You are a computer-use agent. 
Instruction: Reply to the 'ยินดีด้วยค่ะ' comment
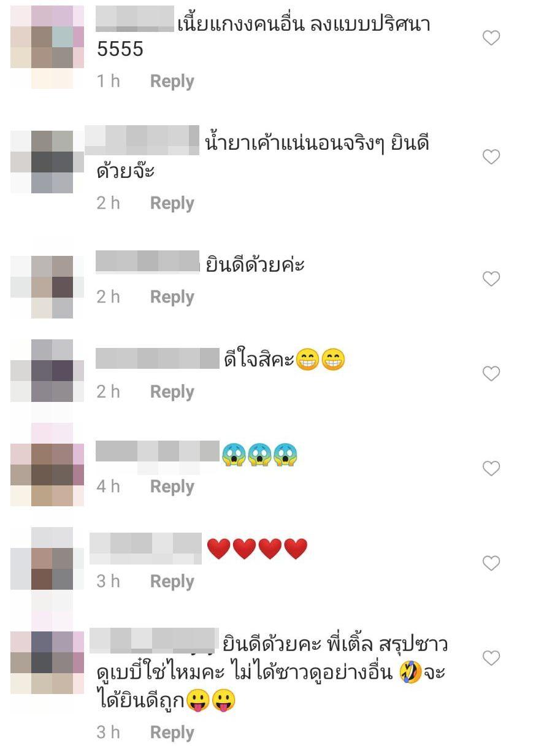click(x=172, y=297)
